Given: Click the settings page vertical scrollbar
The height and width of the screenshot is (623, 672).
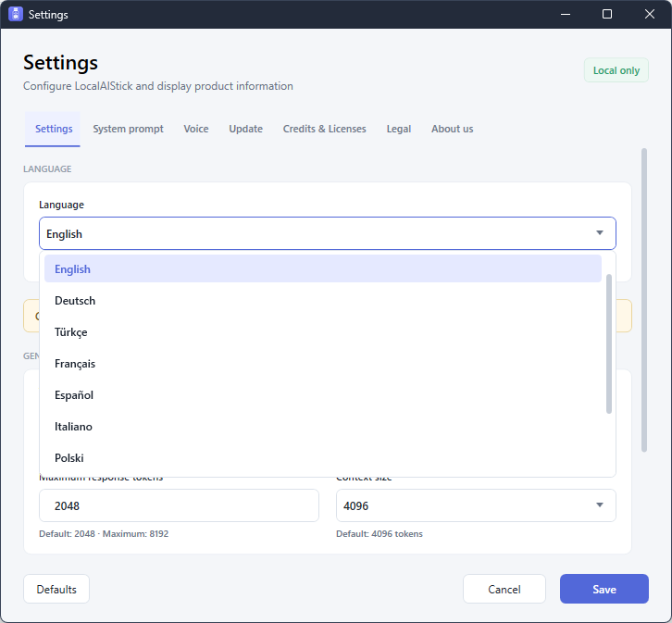Looking at the screenshot, I should pyautogui.click(x=643, y=300).
